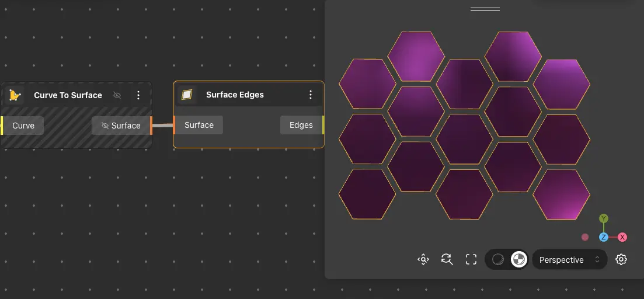The height and width of the screenshot is (299, 644).
Task: Switch to the material shaded display mode
Action: [x=518, y=259]
